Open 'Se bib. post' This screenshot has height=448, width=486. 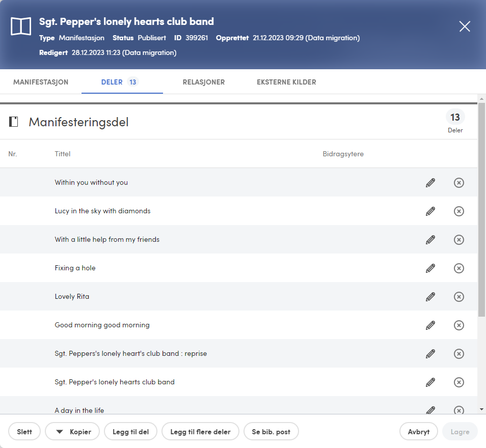pos(271,432)
